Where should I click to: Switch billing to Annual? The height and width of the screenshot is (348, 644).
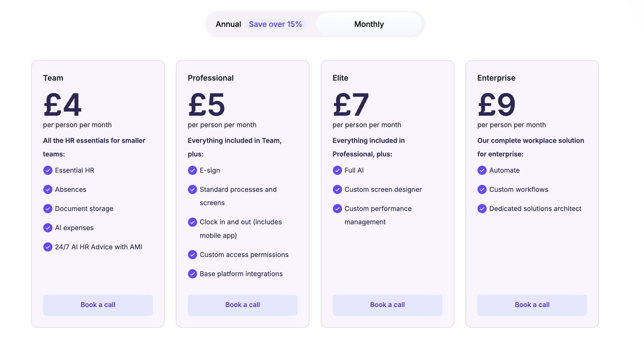pyautogui.click(x=228, y=24)
